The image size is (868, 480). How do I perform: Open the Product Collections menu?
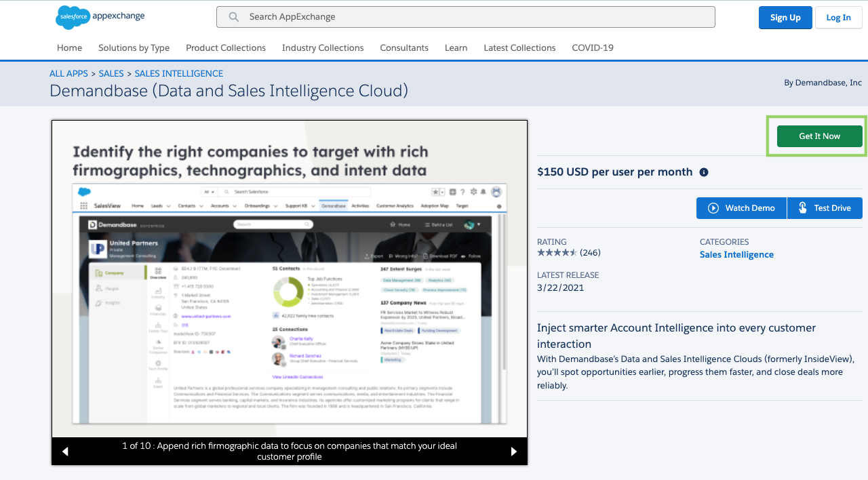226,47
